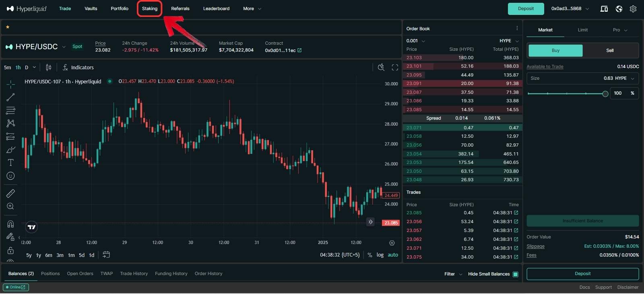
Task: Open the Filter dropdown
Action: coord(453,274)
